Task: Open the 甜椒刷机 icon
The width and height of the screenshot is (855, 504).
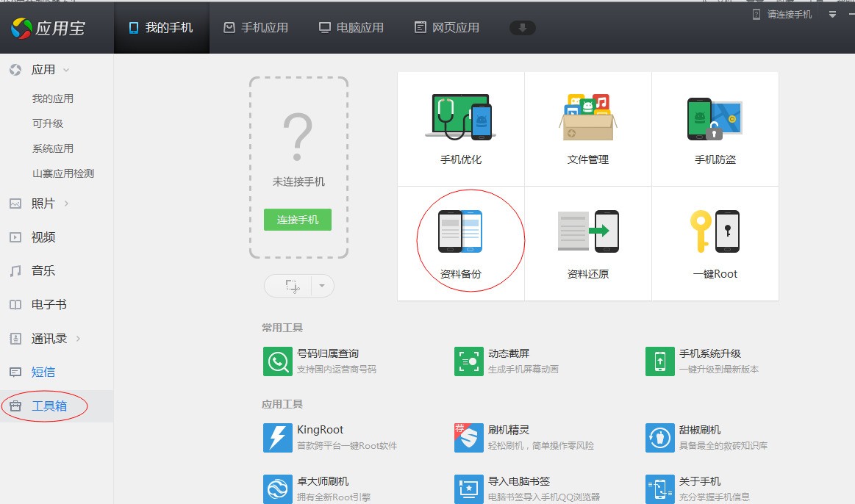Action: click(x=659, y=438)
